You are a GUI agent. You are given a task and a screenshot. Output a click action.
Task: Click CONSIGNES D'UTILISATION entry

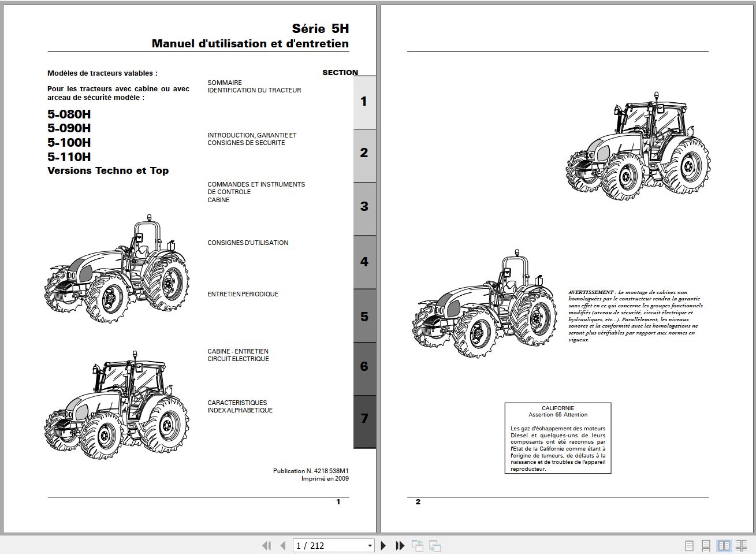pyautogui.click(x=248, y=243)
